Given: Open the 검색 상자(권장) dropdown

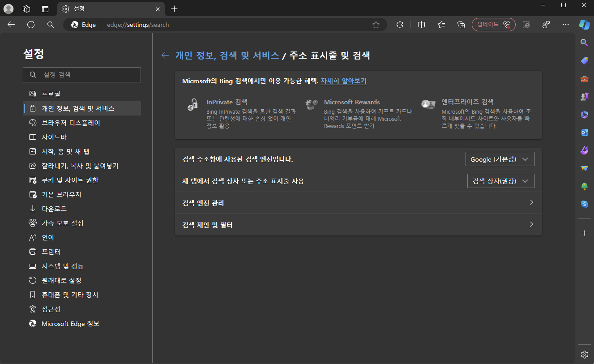Looking at the screenshot, I should [500, 181].
